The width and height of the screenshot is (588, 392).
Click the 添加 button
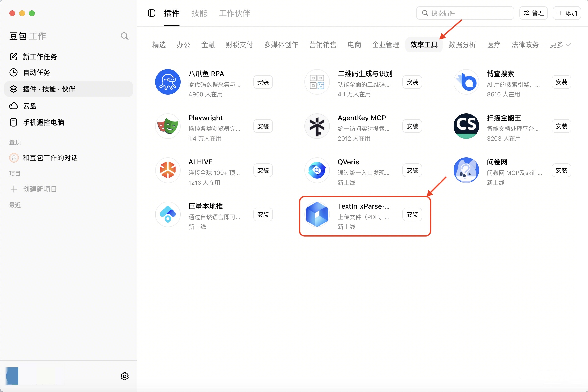tap(567, 13)
